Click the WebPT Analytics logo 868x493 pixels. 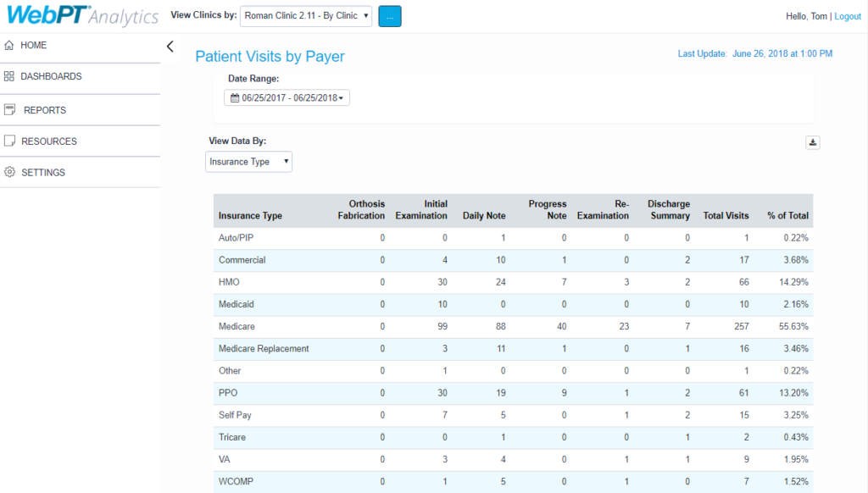81,16
